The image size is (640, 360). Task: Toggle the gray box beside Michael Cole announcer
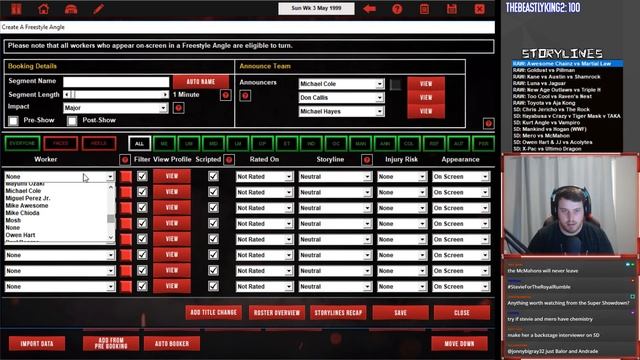(x=395, y=84)
